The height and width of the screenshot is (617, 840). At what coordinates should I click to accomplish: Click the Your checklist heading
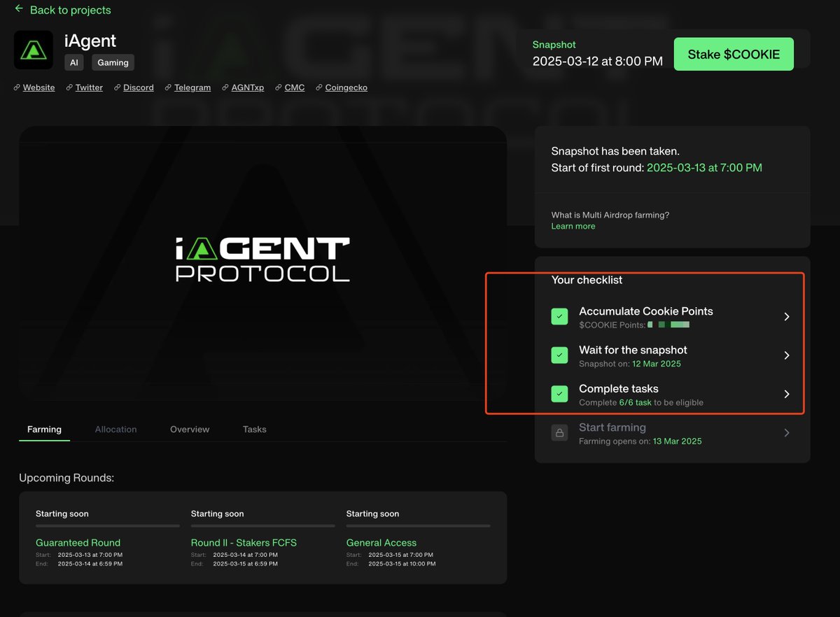tap(587, 280)
